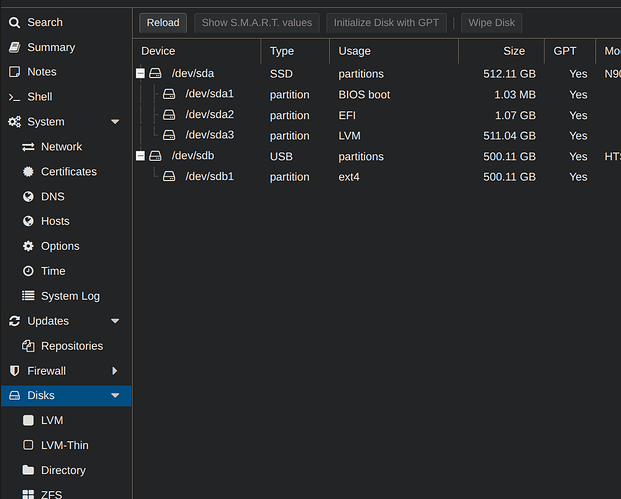Click the DNS globe icon
This screenshot has width=621, height=499.
(28, 197)
